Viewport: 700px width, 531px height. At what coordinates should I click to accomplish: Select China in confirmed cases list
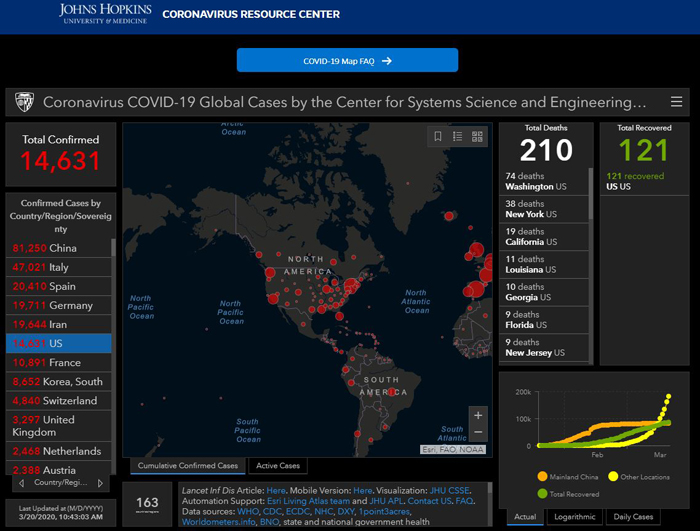tap(58, 248)
